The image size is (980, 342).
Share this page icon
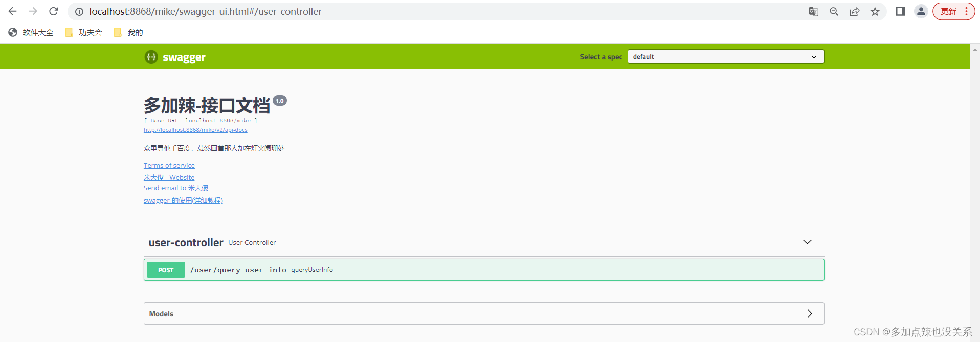854,12
